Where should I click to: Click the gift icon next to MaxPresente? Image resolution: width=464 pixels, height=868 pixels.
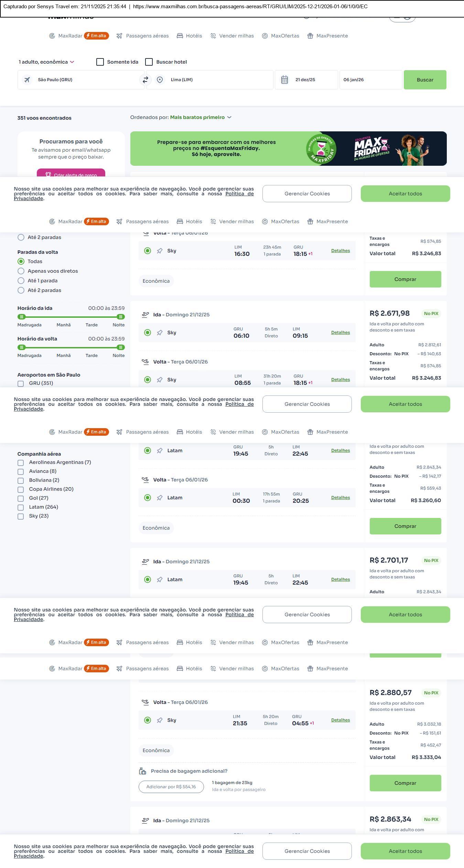tap(310, 36)
